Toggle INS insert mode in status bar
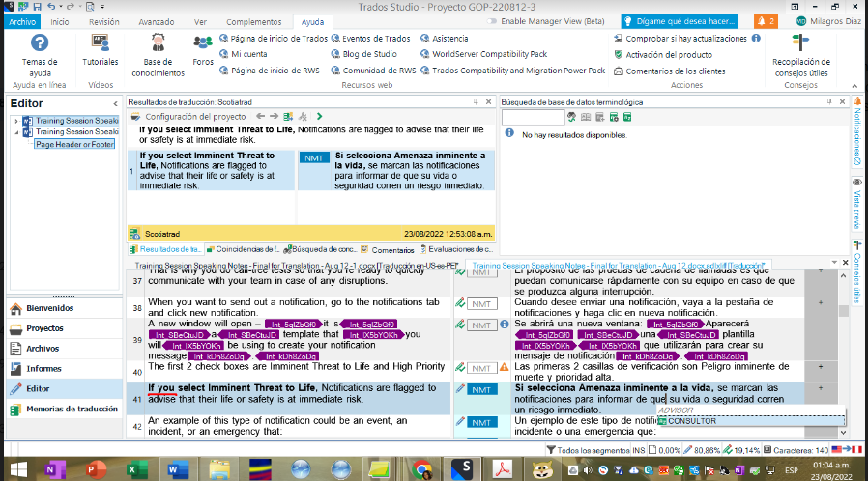The width and height of the screenshot is (868, 481). click(x=639, y=450)
